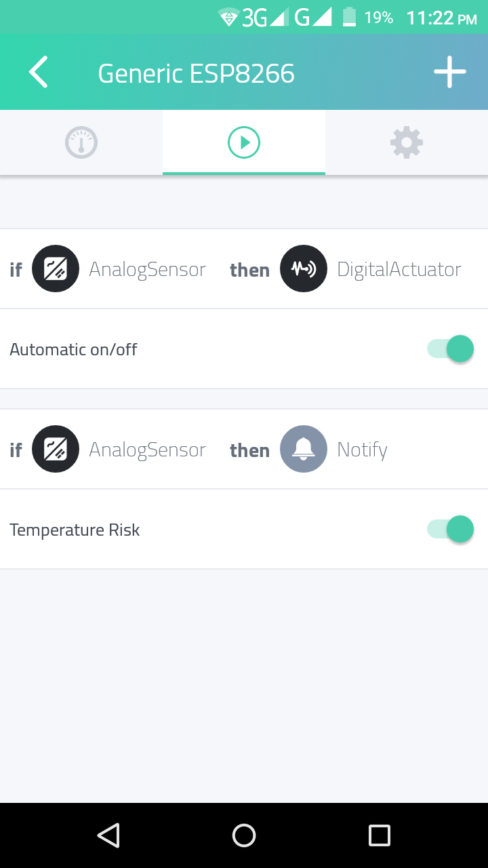
Task: Disable the Temperature Risk toggle
Action: tap(450, 530)
